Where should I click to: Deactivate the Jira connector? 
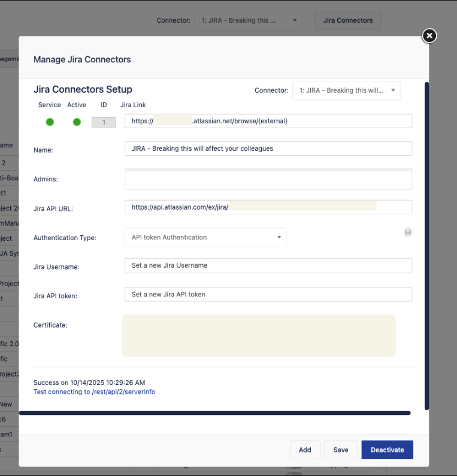click(387, 450)
